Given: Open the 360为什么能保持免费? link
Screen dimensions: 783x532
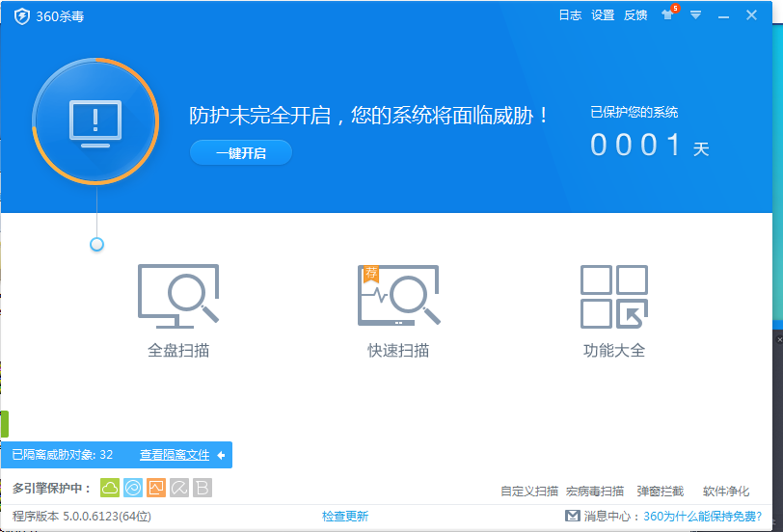Looking at the screenshot, I should [x=703, y=516].
